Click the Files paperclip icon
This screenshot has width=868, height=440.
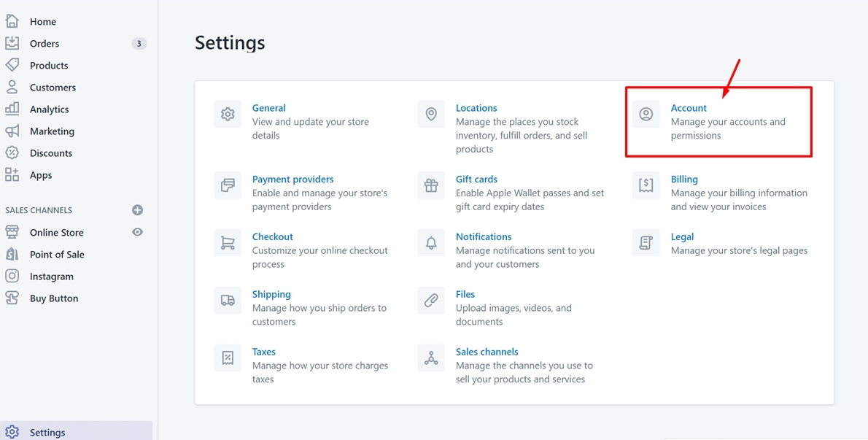(431, 301)
